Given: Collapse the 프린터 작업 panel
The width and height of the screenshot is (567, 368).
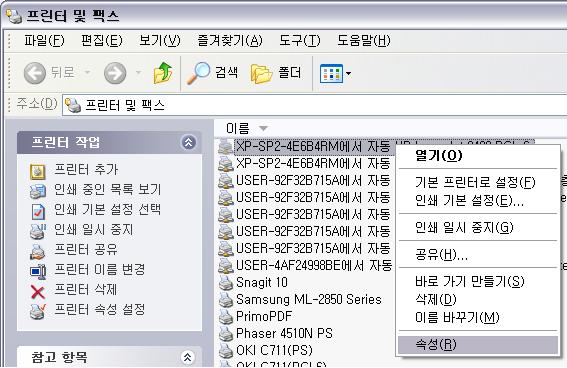Looking at the screenshot, I should [188, 142].
